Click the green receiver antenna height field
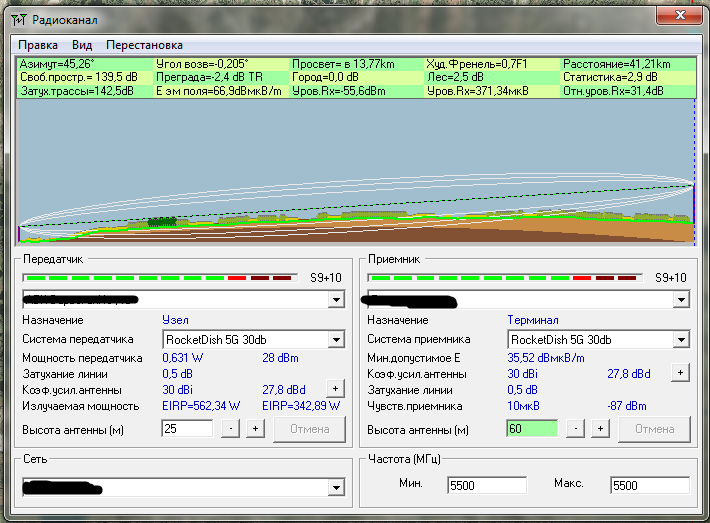The image size is (710, 523). click(531, 428)
